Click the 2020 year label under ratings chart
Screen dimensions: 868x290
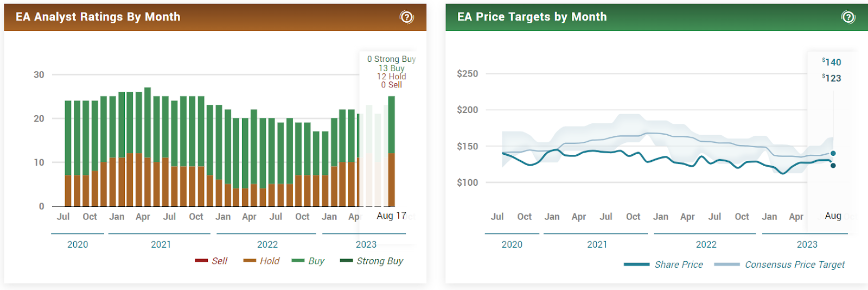click(78, 244)
